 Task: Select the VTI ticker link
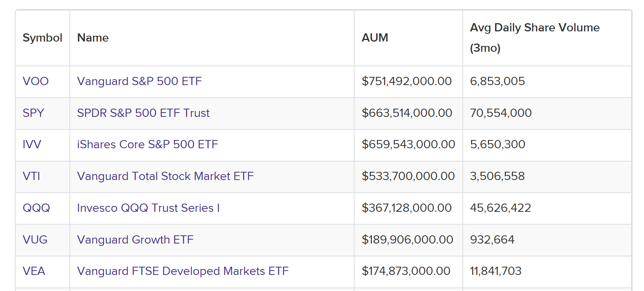(x=31, y=176)
